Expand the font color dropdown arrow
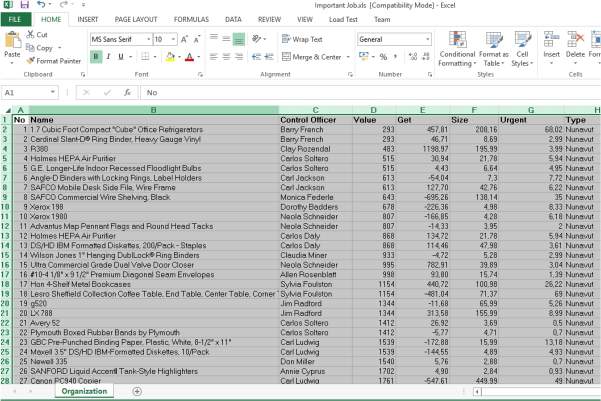Screen dimensions: 601x401 pos(199,57)
